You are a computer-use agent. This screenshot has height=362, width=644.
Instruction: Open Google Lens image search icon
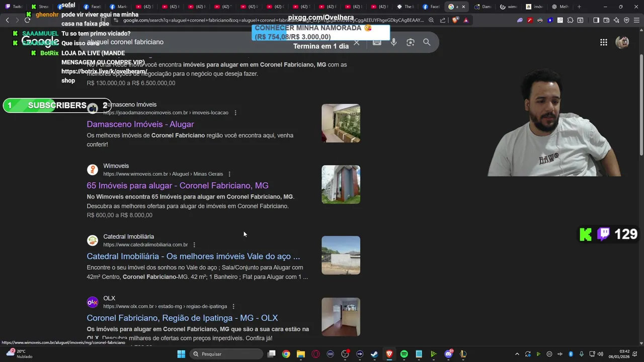tap(411, 42)
